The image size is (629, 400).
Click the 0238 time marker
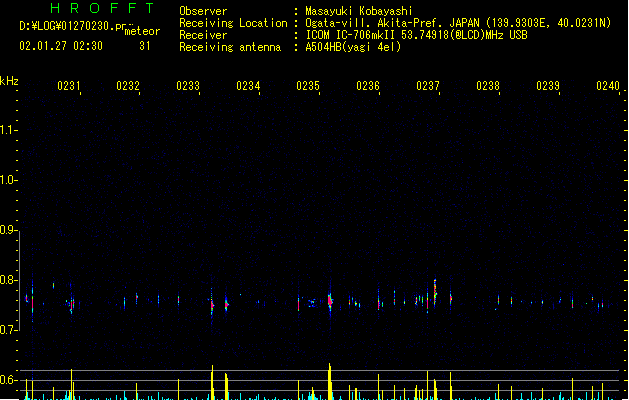click(488, 86)
